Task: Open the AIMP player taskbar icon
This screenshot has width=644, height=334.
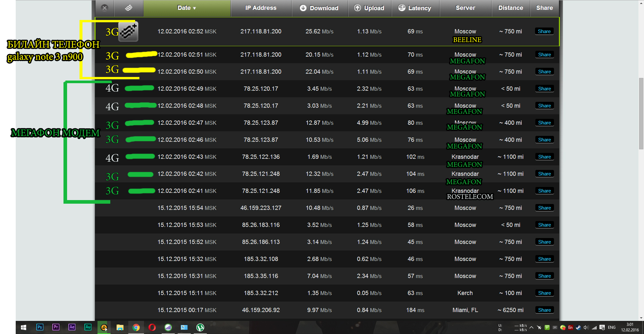Action: click(x=104, y=327)
